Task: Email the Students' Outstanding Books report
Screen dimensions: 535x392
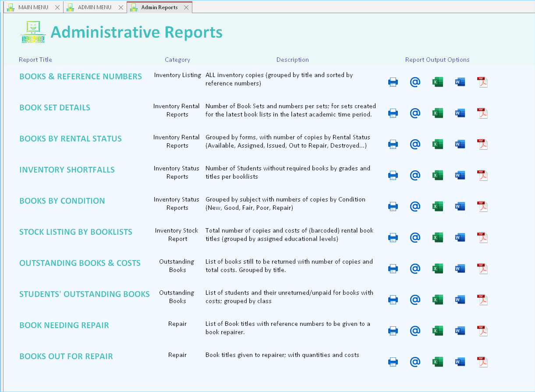Action: tap(415, 300)
